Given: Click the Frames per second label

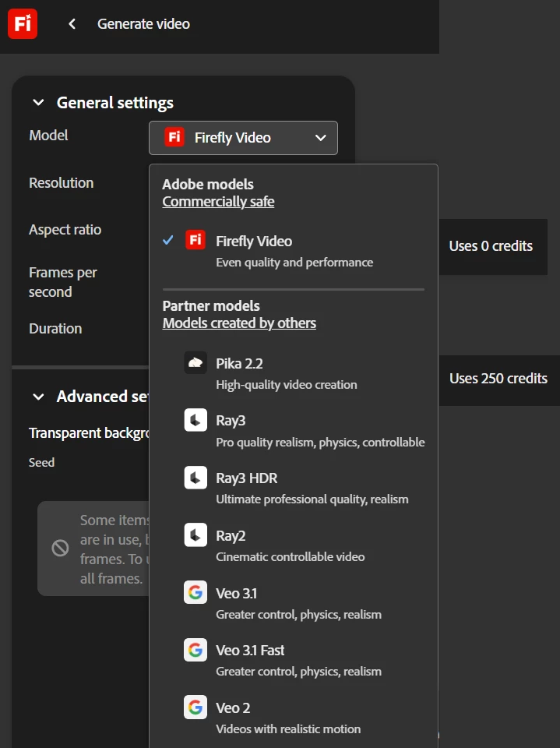Looking at the screenshot, I should coord(62,282).
